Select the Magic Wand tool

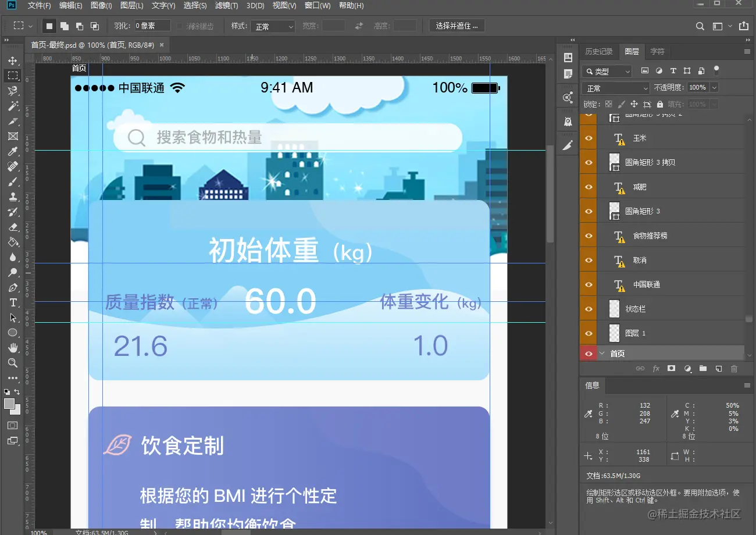[x=13, y=106]
